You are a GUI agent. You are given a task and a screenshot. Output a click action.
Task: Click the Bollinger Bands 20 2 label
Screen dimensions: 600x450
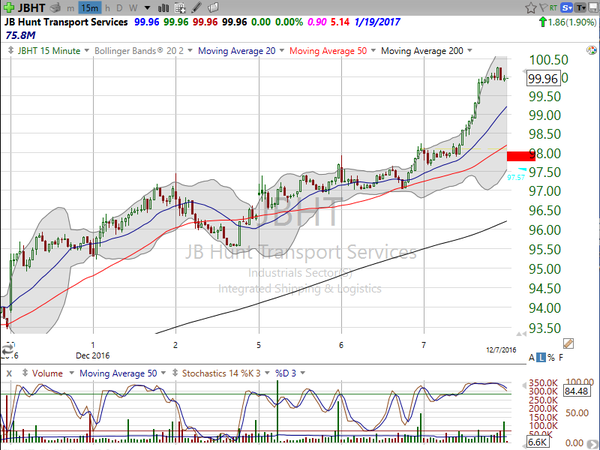139,51
